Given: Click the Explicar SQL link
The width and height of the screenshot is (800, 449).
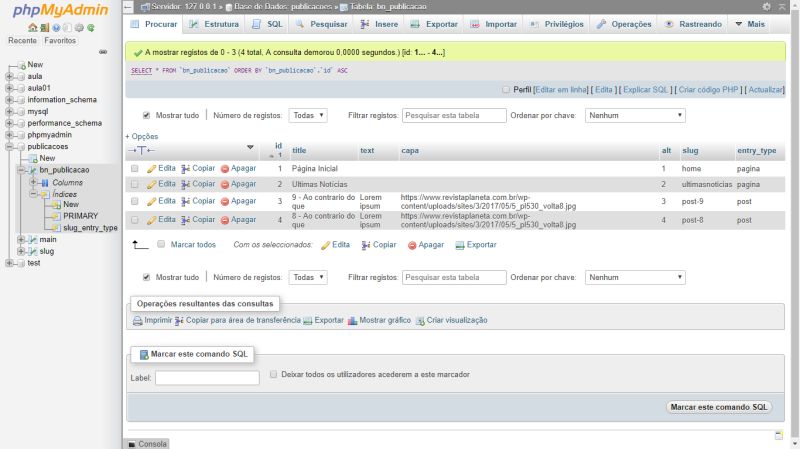Looking at the screenshot, I should 645,90.
